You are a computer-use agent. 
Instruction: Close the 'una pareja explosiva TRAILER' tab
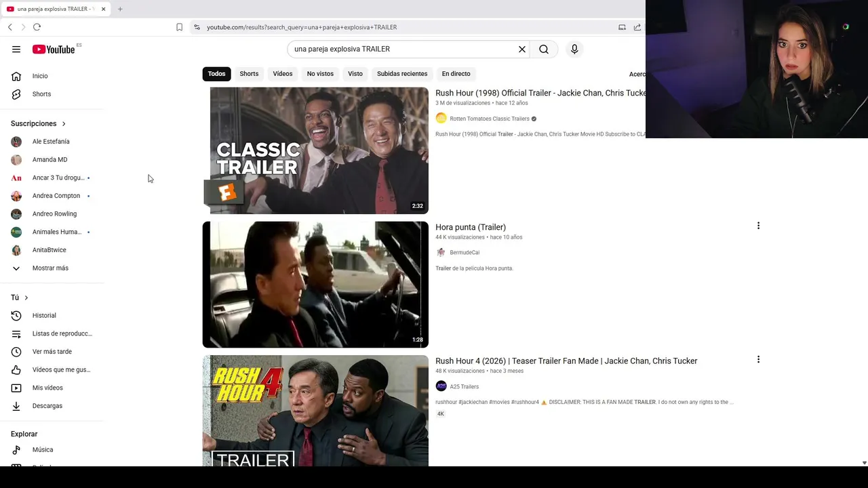(103, 9)
